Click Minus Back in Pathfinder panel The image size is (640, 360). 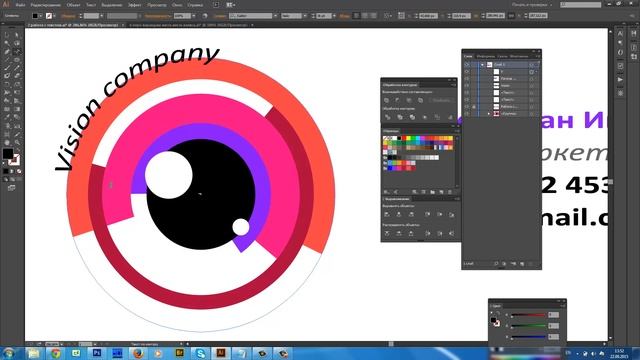point(451,117)
